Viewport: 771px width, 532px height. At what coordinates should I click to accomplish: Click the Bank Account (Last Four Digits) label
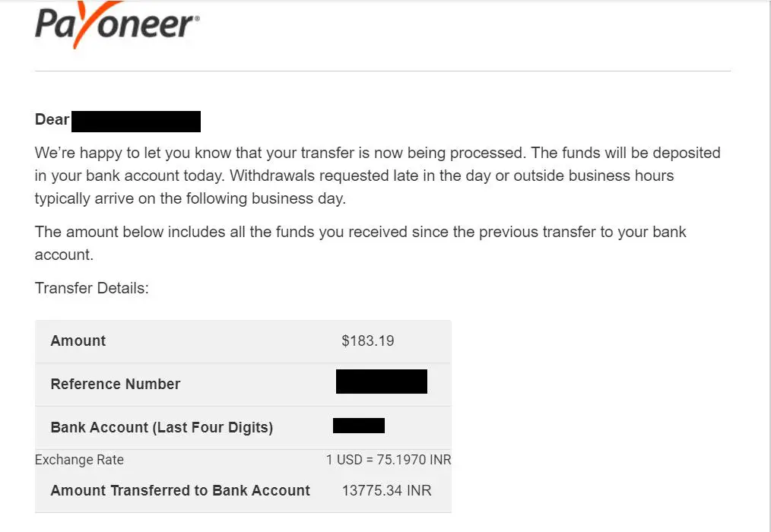tap(162, 427)
